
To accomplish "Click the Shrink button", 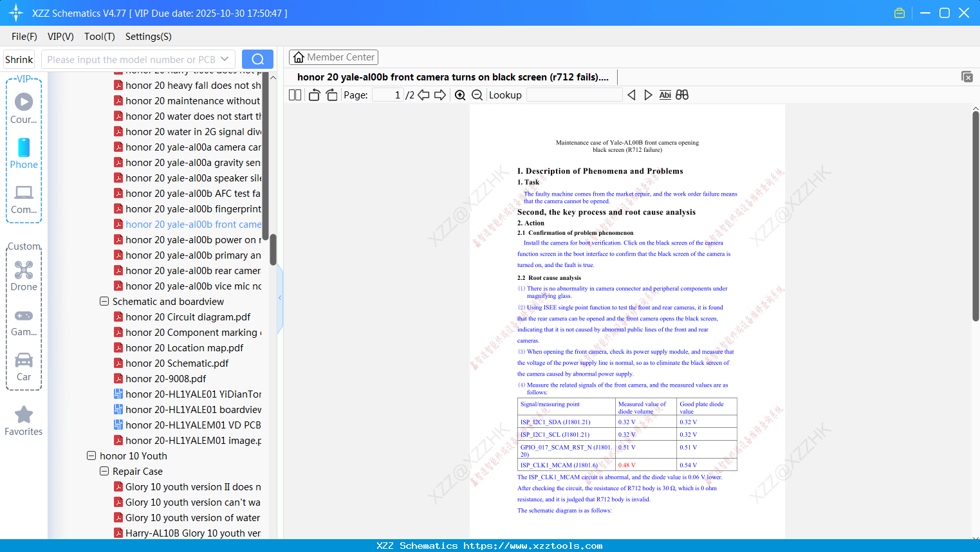I will 19,59.
